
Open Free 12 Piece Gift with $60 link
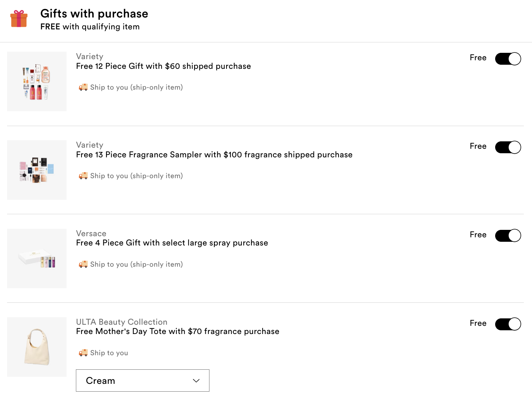click(163, 66)
